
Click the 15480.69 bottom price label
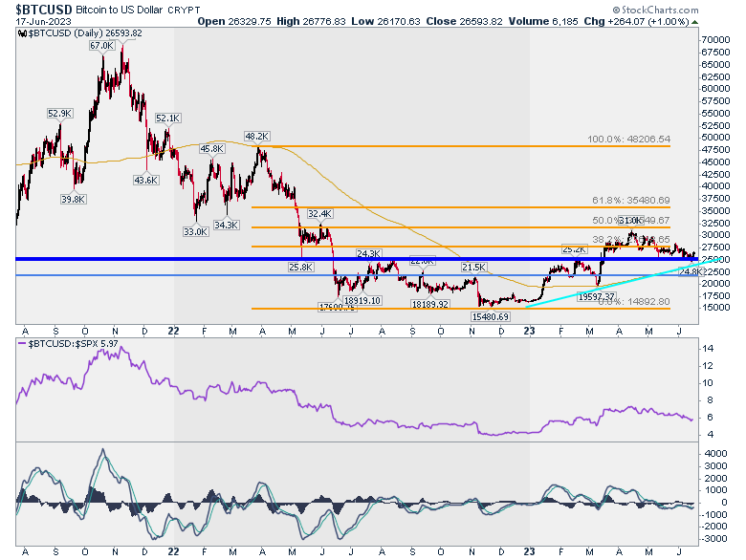click(491, 316)
